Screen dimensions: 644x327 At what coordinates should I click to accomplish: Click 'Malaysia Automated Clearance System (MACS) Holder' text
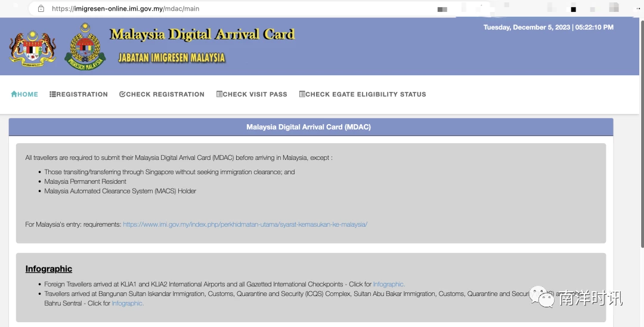point(120,190)
